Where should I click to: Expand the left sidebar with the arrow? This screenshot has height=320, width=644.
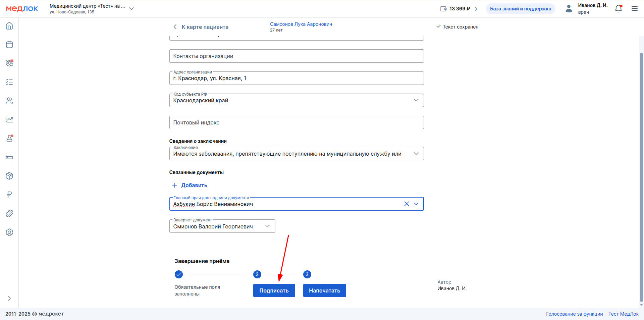pos(9,298)
